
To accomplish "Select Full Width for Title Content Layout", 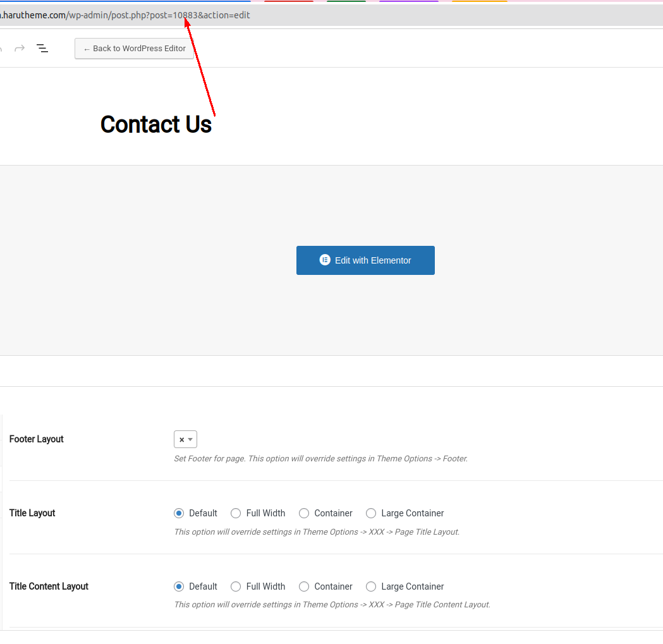I will pos(236,586).
